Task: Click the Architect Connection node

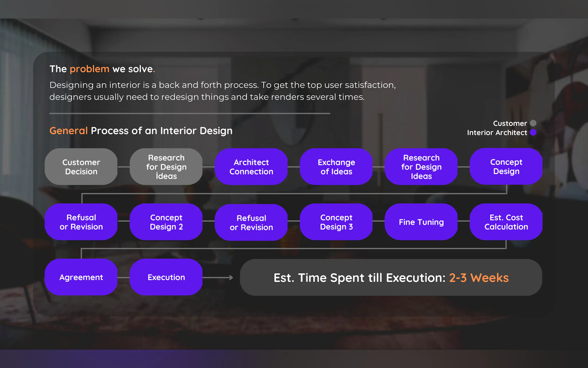Action: 251,167
